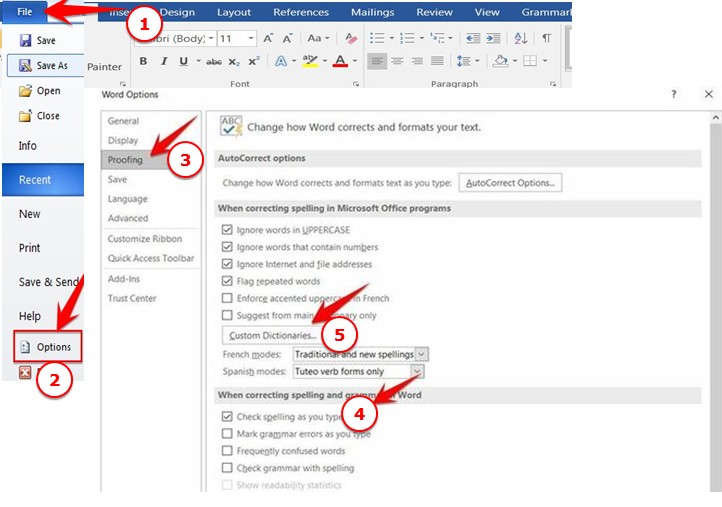
Task: Enable Frequently confused words
Action: 227,450
